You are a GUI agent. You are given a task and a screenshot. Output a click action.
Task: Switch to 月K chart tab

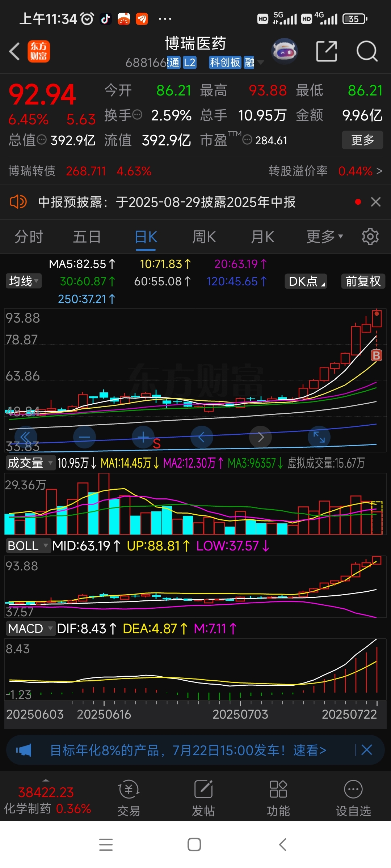click(x=263, y=237)
